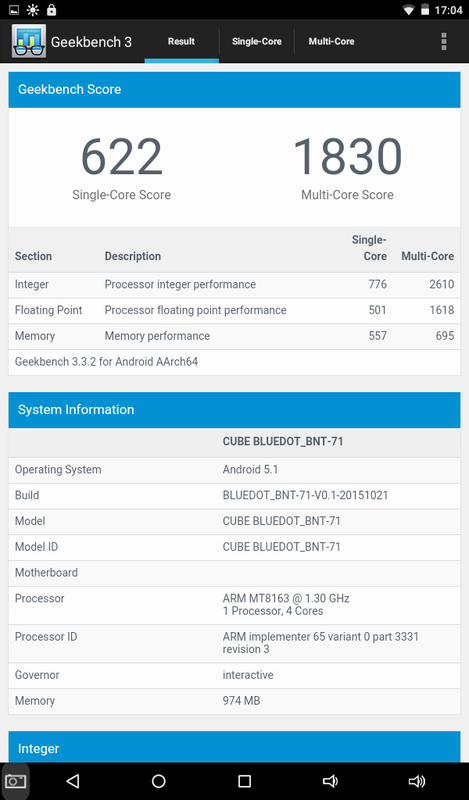Tap the 17:04 clock in status bar
This screenshot has height=800, width=469.
click(x=449, y=10)
